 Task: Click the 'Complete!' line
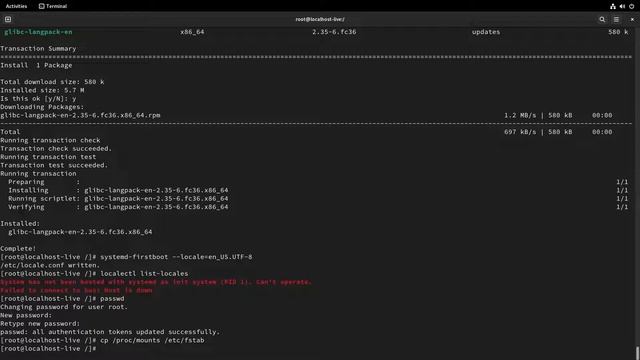(x=18, y=249)
